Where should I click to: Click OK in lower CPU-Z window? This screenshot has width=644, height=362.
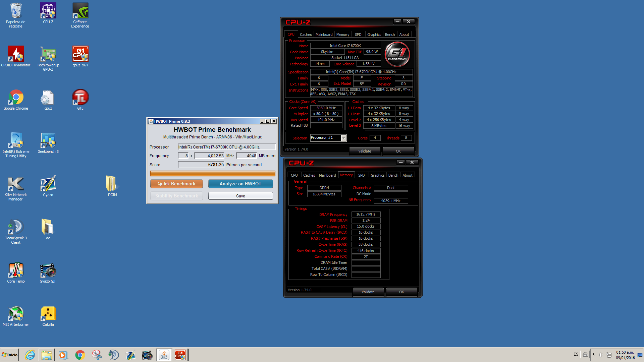(401, 292)
